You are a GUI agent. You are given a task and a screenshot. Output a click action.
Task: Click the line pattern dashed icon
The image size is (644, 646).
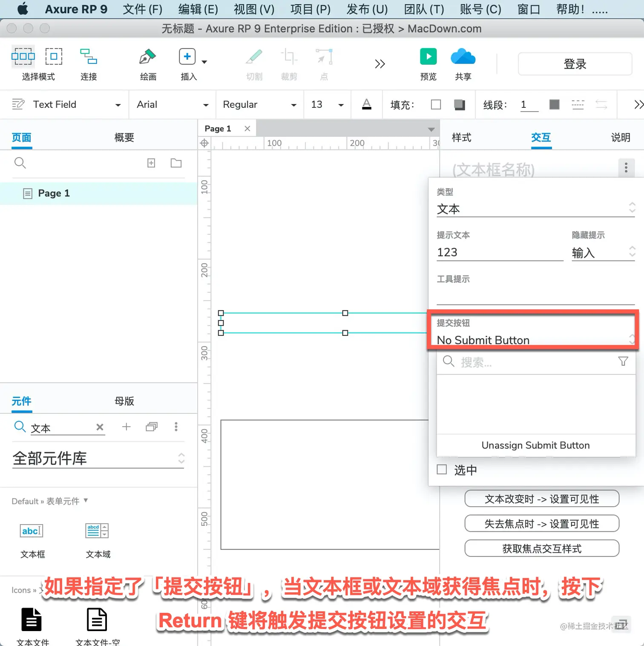[578, 104]
